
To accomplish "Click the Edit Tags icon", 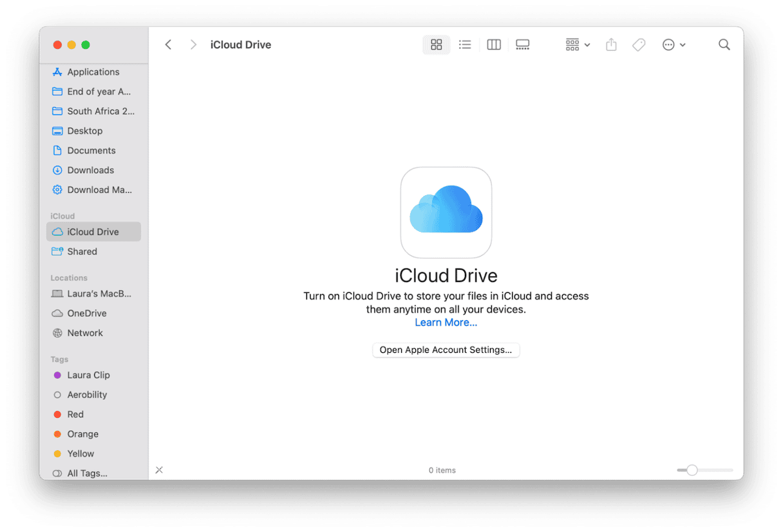I will point(639,44).
